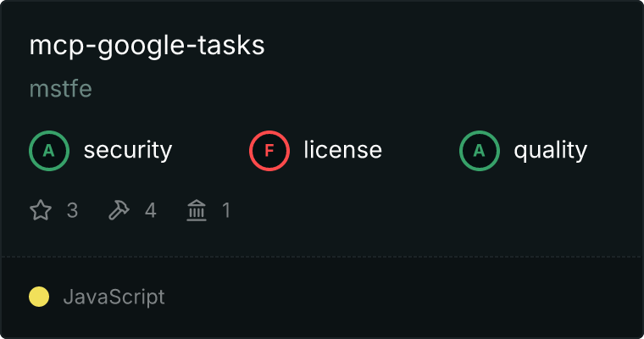Click the green quality grade A badge
Screen dimensions: 644x339
pyautogui.click(x=480, y=151)
